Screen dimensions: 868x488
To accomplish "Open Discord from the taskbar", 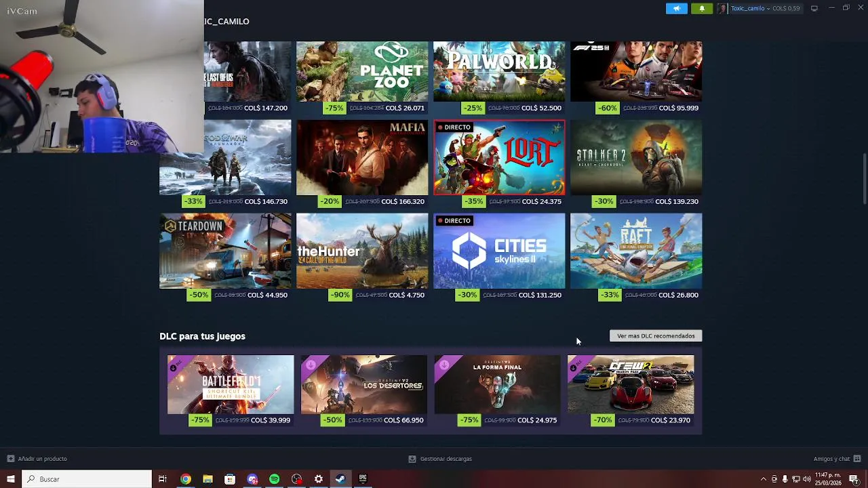I will pyautogui.click(x=252, y=479).
